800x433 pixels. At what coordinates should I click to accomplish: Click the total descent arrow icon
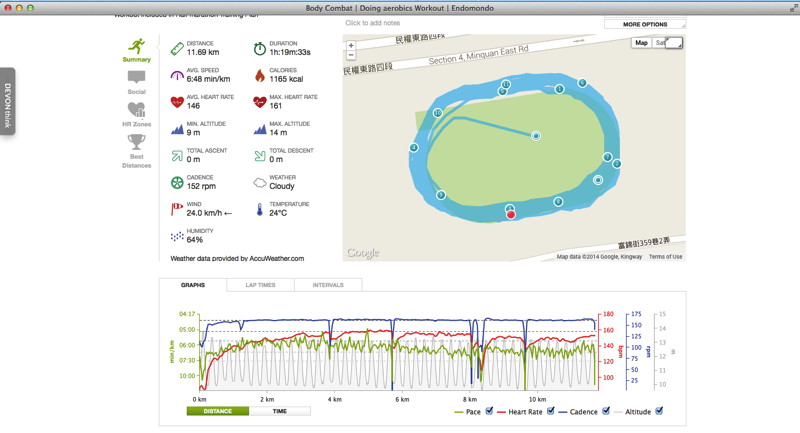coord(260,156)
